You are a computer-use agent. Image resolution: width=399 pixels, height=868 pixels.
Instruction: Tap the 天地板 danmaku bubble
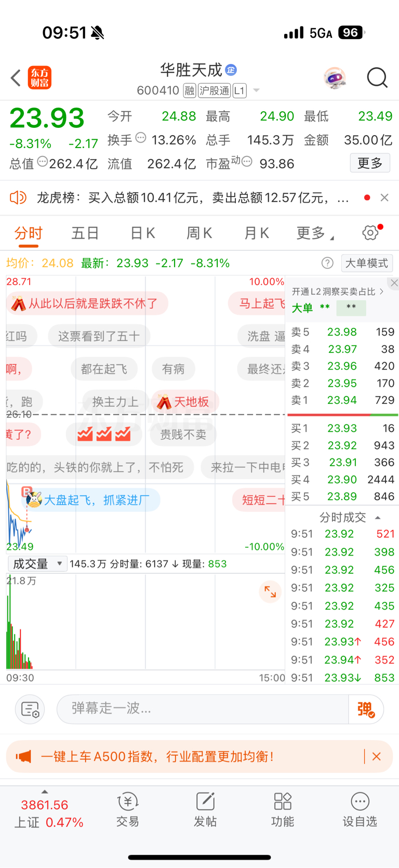coord(185,402)
